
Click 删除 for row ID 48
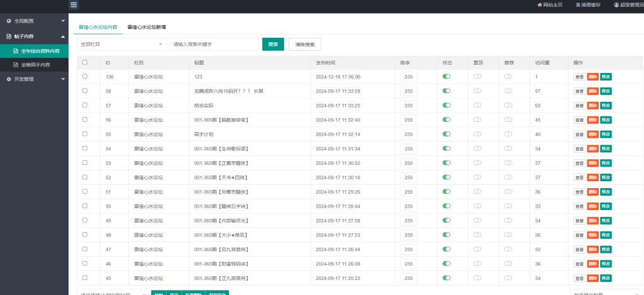(x=592, y=235)
